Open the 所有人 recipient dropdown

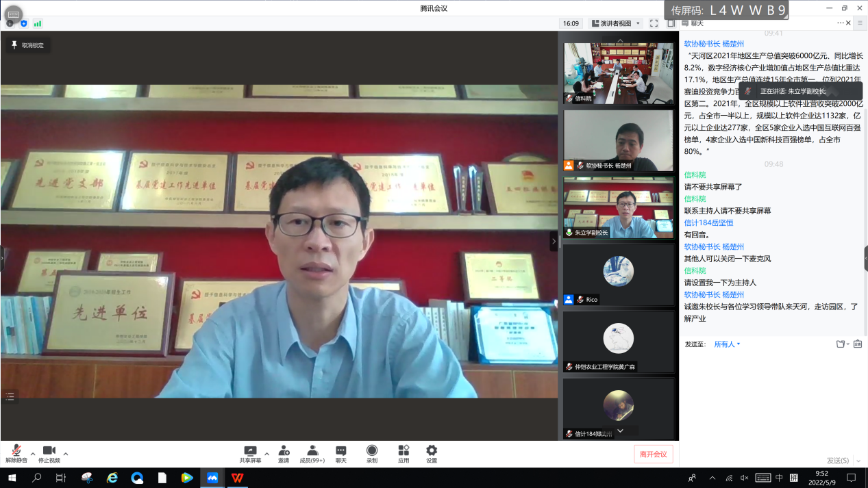pyautogui.click(x=727, y=344)
